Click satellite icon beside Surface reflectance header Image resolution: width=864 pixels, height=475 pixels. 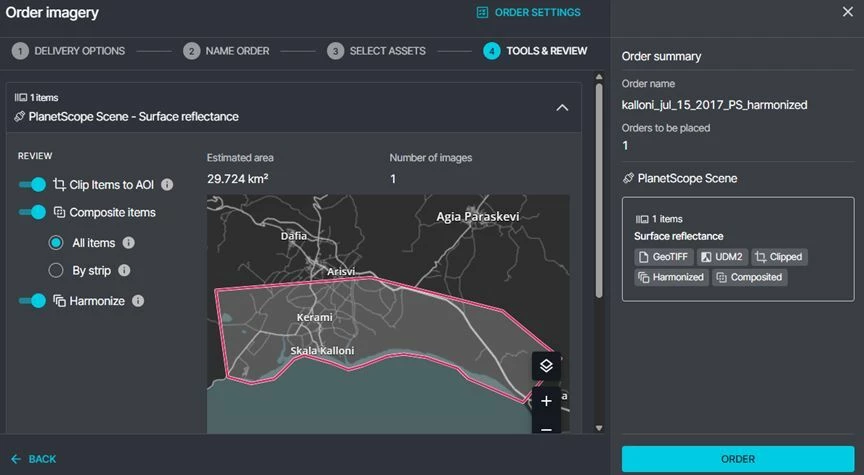coord(19,116)
